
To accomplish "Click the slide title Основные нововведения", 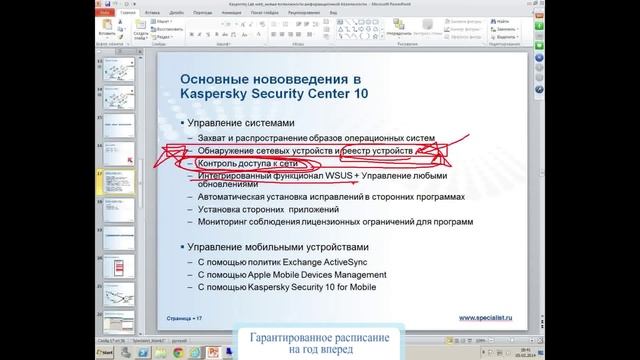I will (274, 86).
